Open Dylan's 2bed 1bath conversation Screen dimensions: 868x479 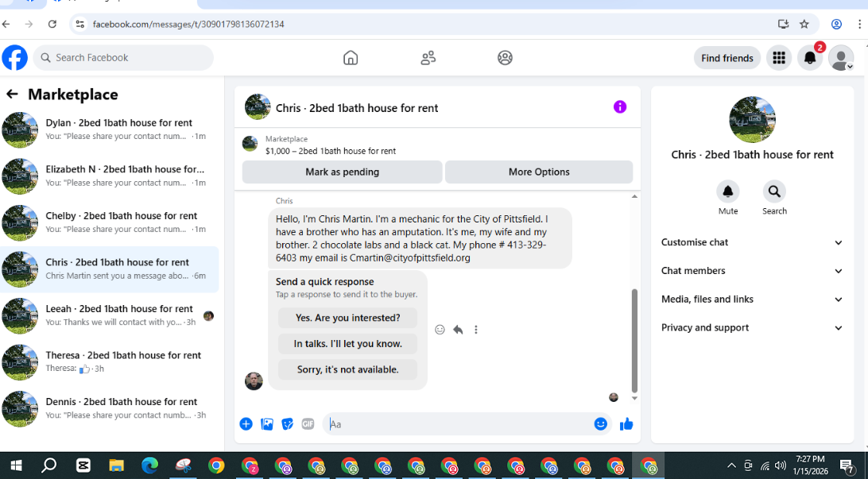pos(110,129)
